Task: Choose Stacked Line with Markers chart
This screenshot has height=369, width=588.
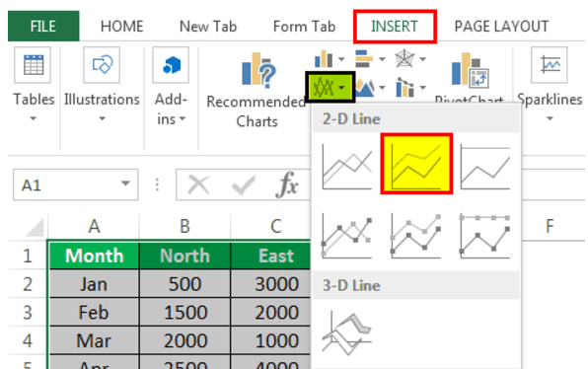Action: [x=416, y=236]
